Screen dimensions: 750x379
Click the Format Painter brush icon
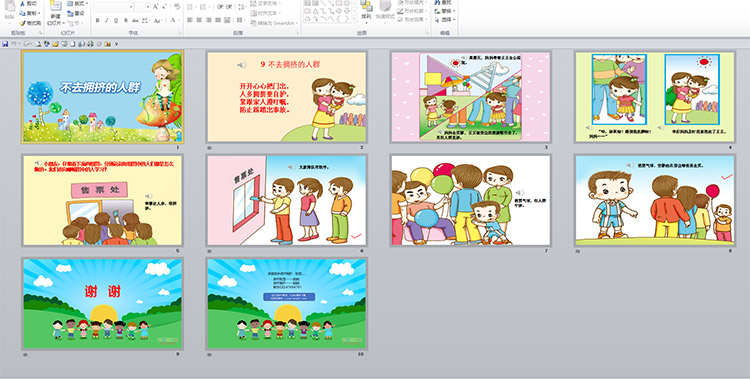(x=22, y=23)
